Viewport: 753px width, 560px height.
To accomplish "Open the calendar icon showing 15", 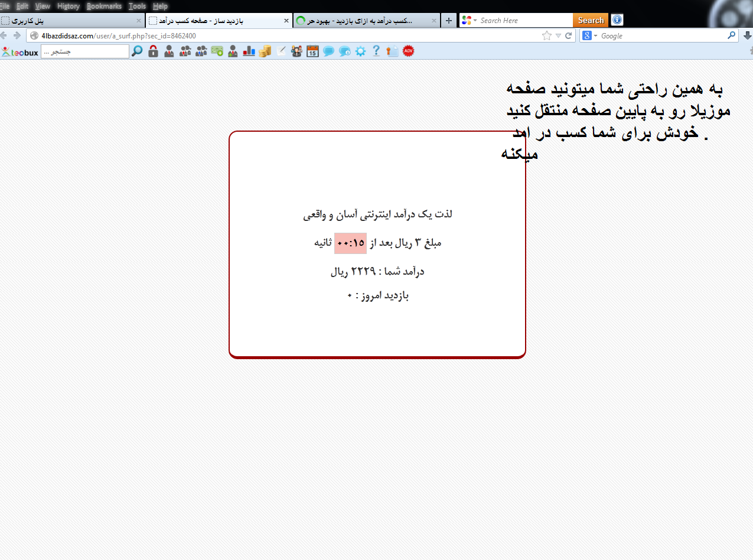I will (x=312, y=51).
